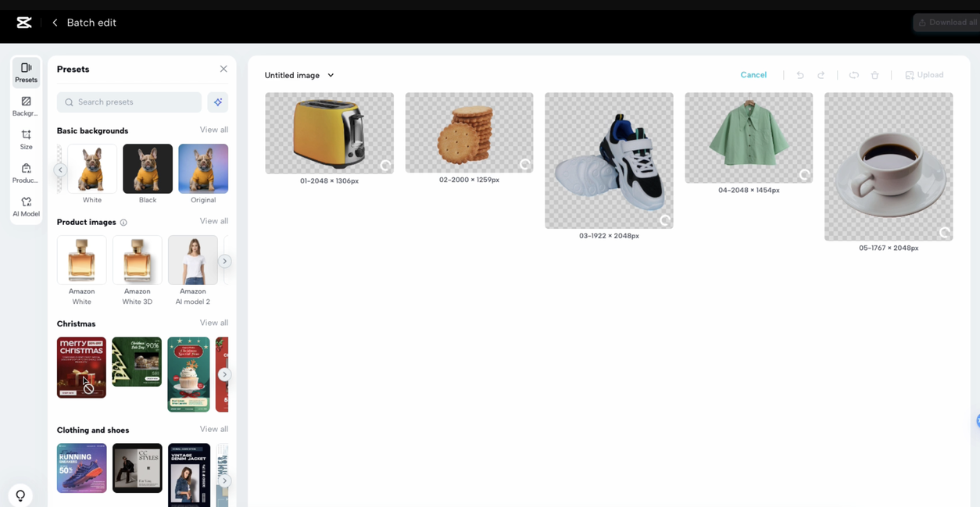Show more Product images with arrow

224,261
